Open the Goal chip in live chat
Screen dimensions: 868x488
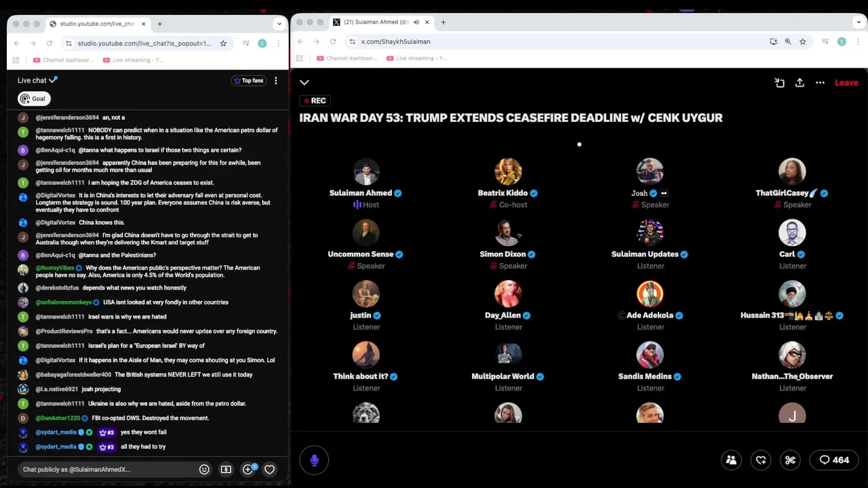coord(34,99)
